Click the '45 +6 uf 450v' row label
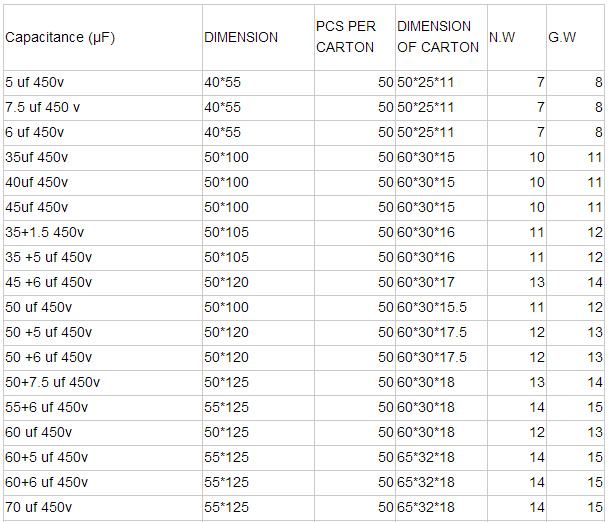 pos(103,282)
